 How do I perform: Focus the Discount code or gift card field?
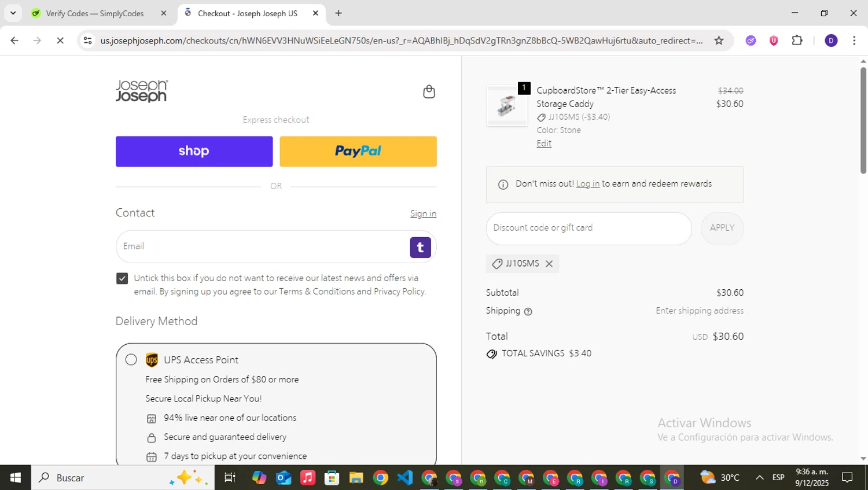(589, 229)
